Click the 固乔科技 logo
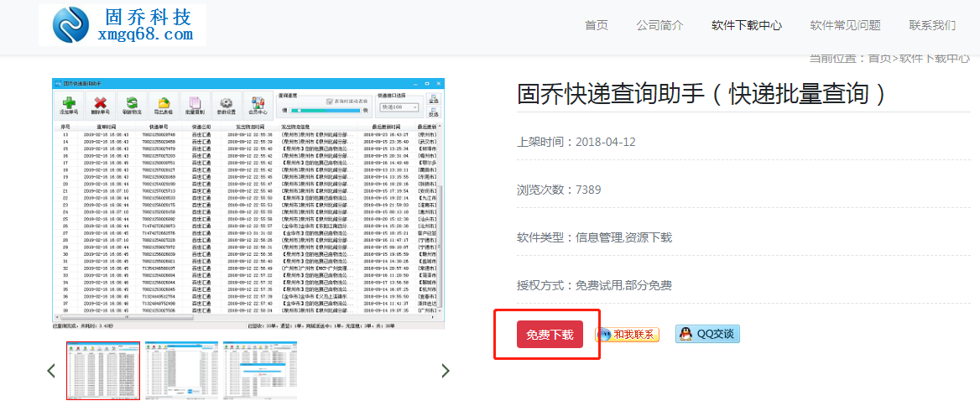Image resolution: width=980 pixels, height=406 pixels. coord(122,25)
